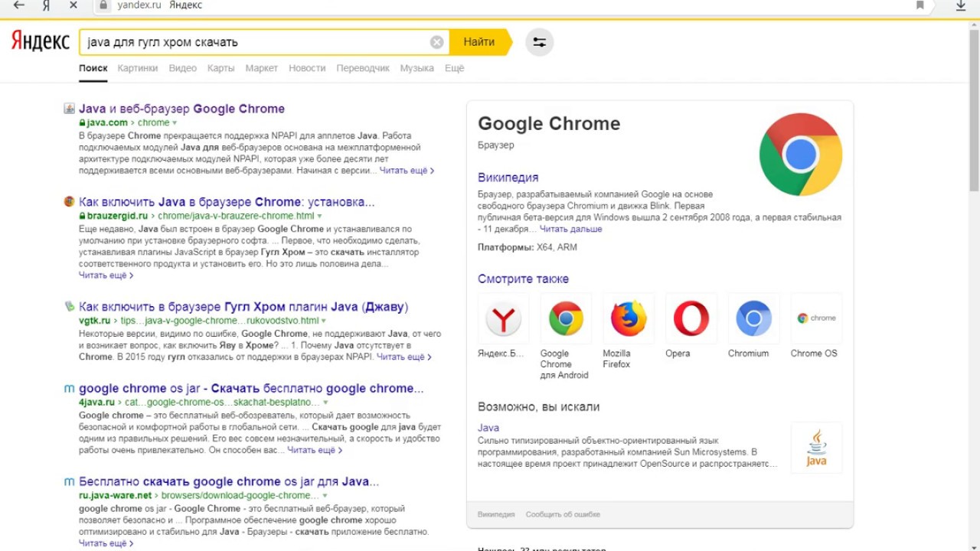Image resolution: width=980 pixels, height=551 pixels.
Task: Open result google chrome os jar - Скачать бесплатно
Action: point(251,389)
